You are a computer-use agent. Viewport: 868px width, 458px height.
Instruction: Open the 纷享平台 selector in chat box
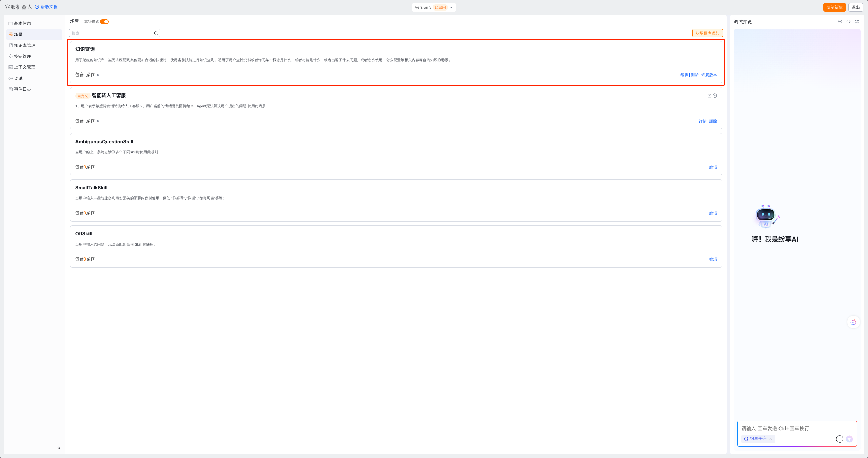click(758, 439)
